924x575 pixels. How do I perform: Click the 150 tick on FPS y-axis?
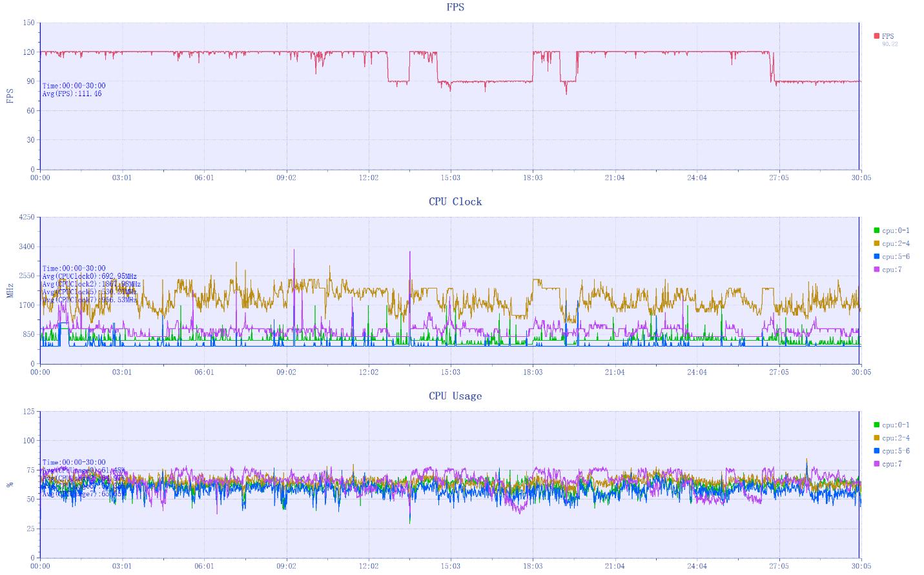coord(28,23)
